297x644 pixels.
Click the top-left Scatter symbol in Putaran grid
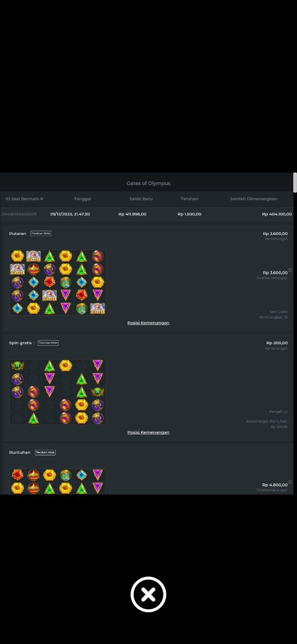[x=33, y=256]
